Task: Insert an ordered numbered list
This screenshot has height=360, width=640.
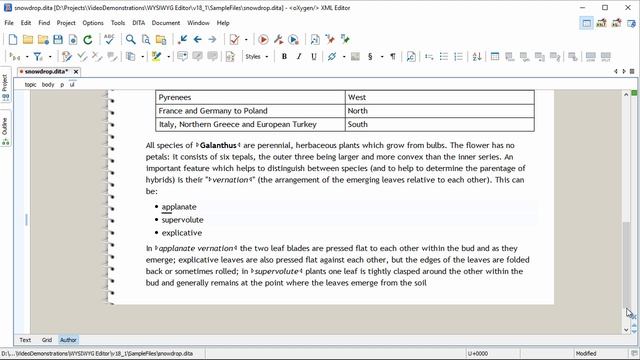Action: [458, 57]
